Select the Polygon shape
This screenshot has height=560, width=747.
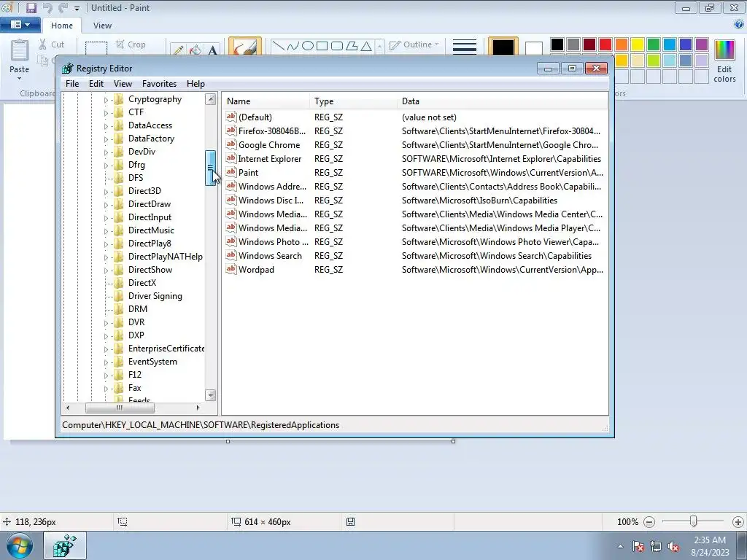[352, 46]
